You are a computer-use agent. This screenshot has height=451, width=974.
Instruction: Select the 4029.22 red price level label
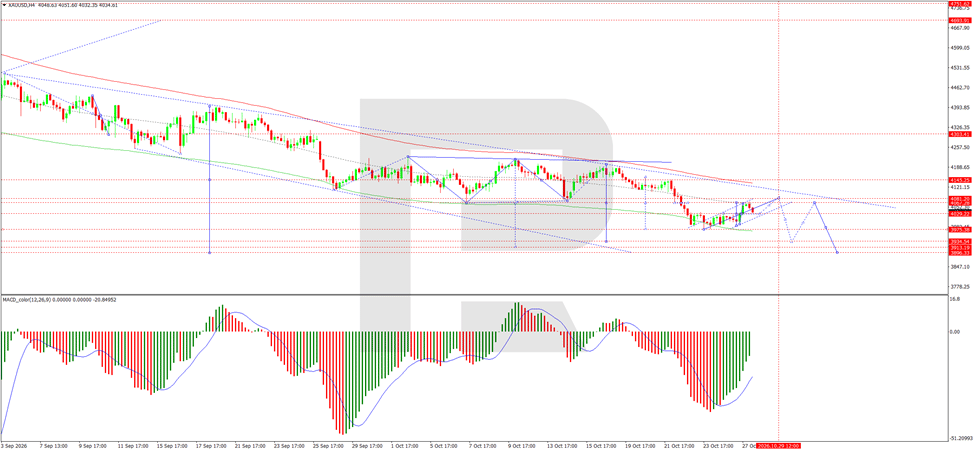960,213
